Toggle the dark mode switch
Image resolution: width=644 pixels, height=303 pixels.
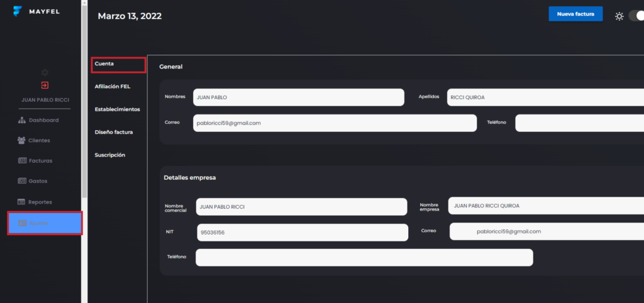(636, 16)
